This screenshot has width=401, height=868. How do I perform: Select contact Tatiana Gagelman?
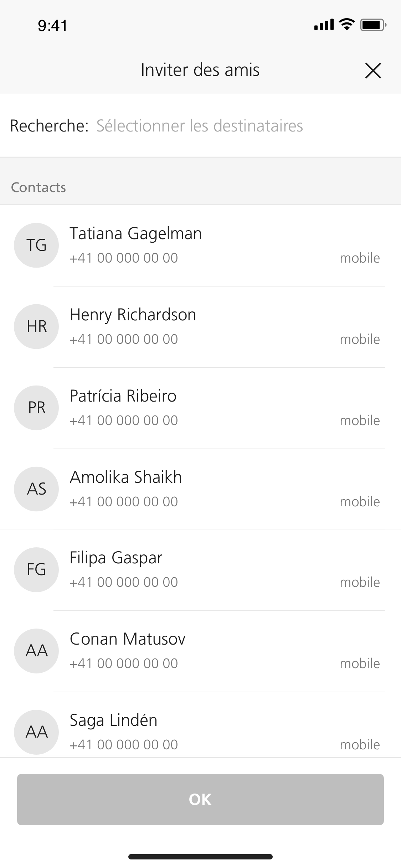coord(136,234)
